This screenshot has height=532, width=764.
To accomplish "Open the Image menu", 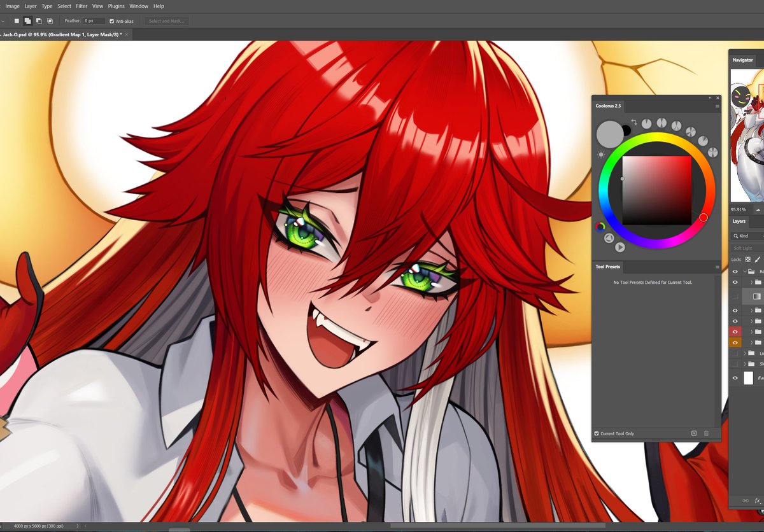I will point(12,6).
